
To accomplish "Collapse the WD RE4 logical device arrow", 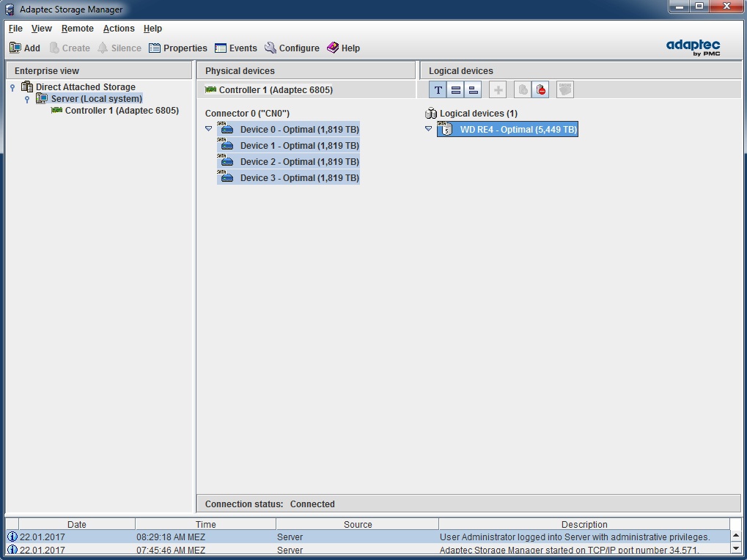I will pyautogui.click(x=429, y=129).
